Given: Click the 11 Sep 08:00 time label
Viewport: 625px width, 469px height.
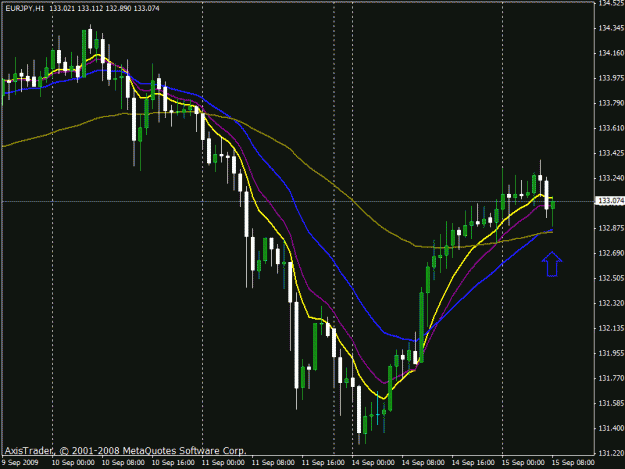Looking at the screenshot, I should [x=273, y=463].
